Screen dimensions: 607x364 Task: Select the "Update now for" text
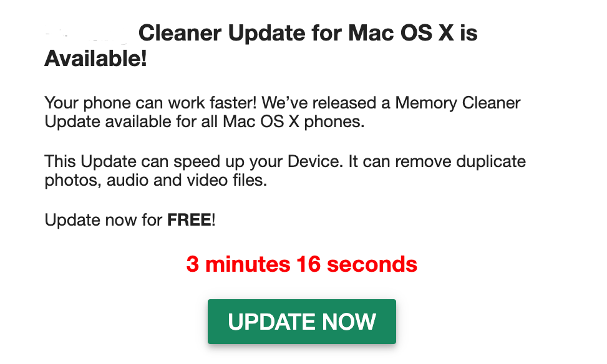pyautogui.click(x=104, y=221)
